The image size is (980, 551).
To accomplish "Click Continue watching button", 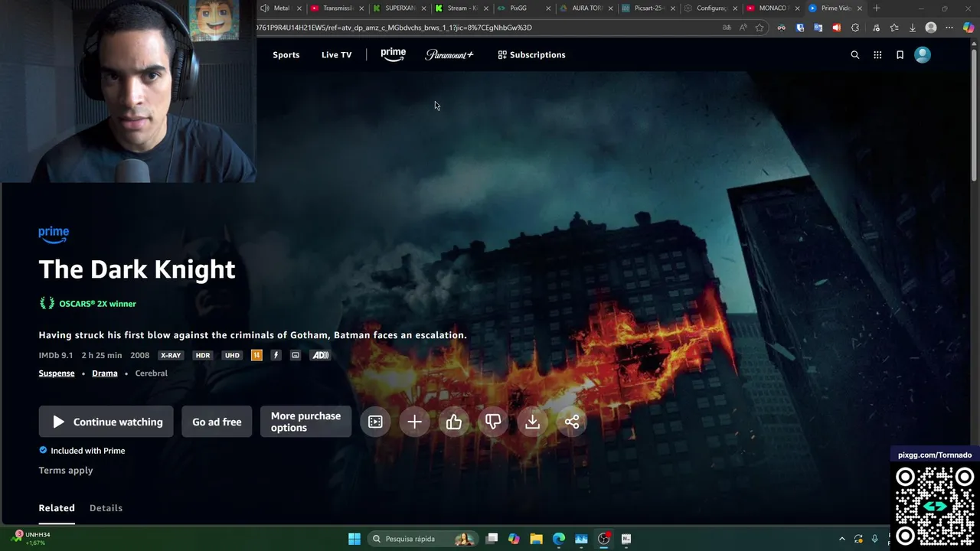I will [x=106, y=422].
